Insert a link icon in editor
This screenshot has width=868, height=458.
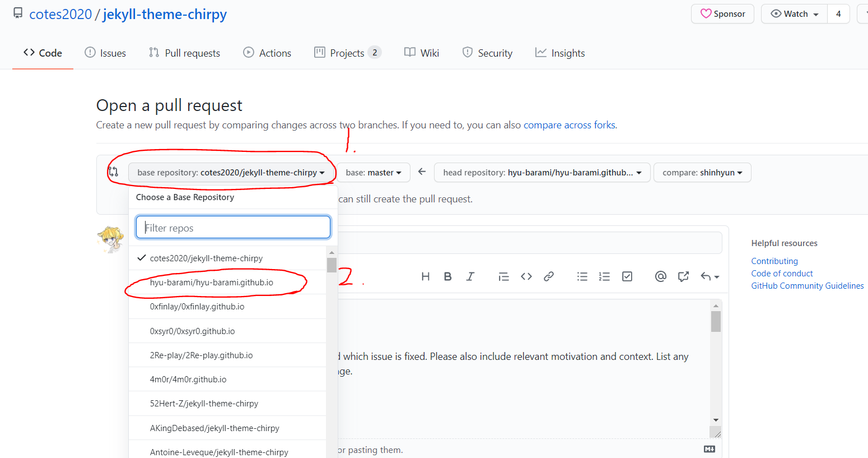pyautogui.click(x=549, y=276)
